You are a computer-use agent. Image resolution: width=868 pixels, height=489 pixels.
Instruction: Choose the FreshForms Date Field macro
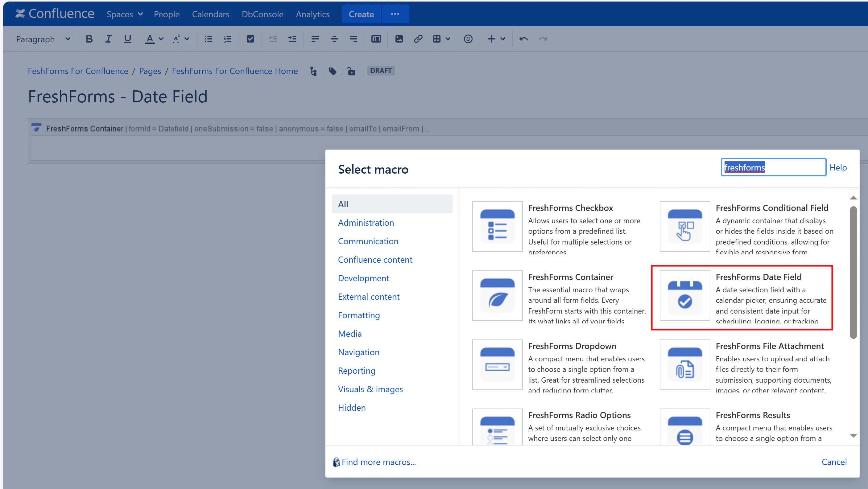coord(742,297)
